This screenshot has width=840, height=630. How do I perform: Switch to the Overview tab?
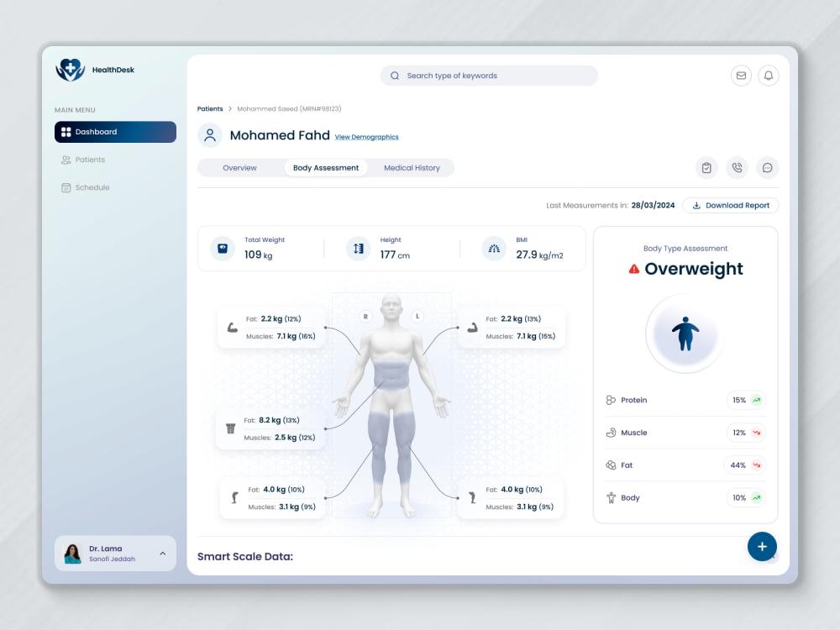(x=239, y=168)
